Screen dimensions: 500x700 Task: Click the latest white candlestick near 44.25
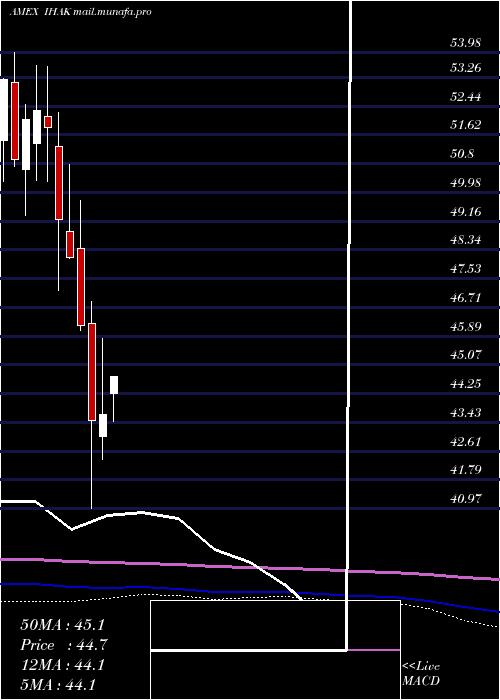(114, 385)
